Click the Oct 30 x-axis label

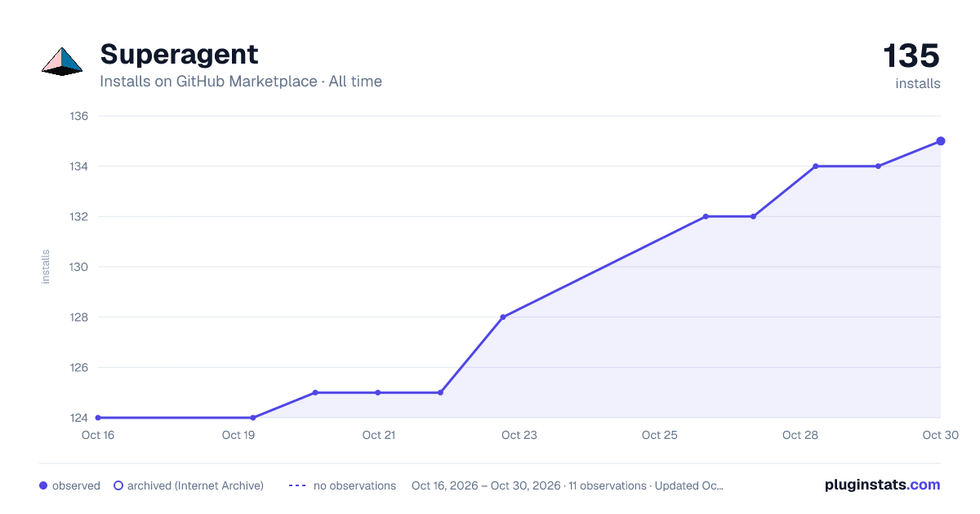click(x=940, y=436)
